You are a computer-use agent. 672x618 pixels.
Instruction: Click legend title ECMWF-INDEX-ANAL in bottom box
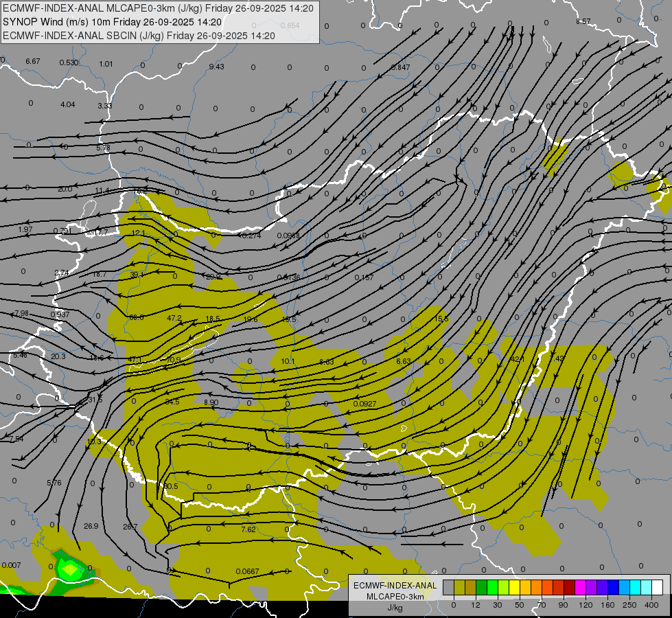pyautogui.click(x=395, y=586)
